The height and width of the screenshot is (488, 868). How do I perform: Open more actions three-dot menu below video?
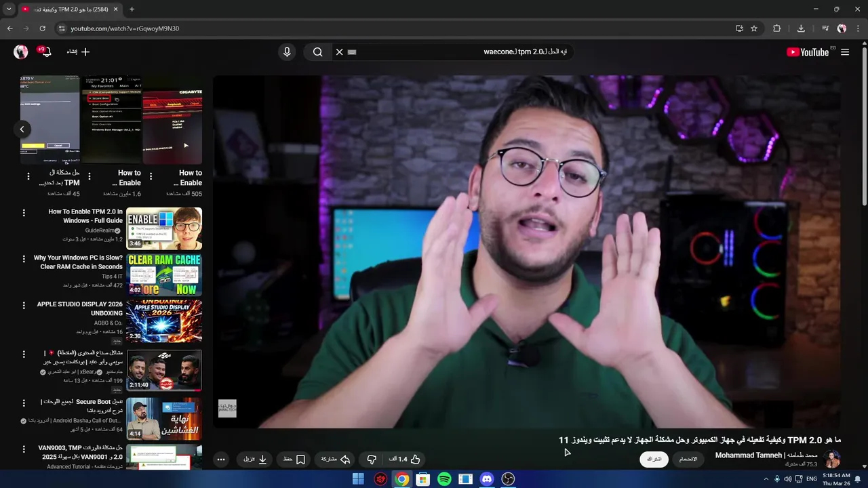pos(221,459)
